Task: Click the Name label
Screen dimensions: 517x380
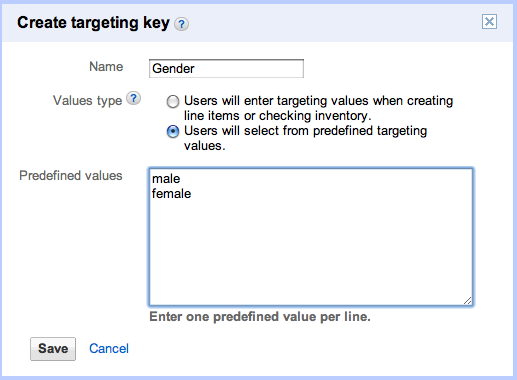Action: (106, 67)
